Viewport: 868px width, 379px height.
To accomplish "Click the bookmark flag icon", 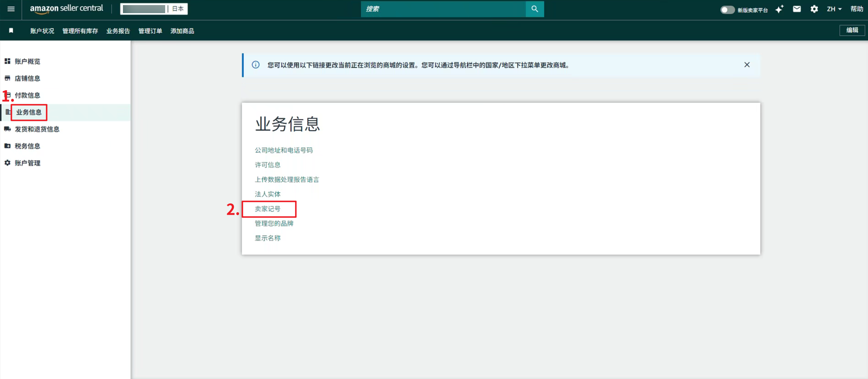I will click(11, 31).
